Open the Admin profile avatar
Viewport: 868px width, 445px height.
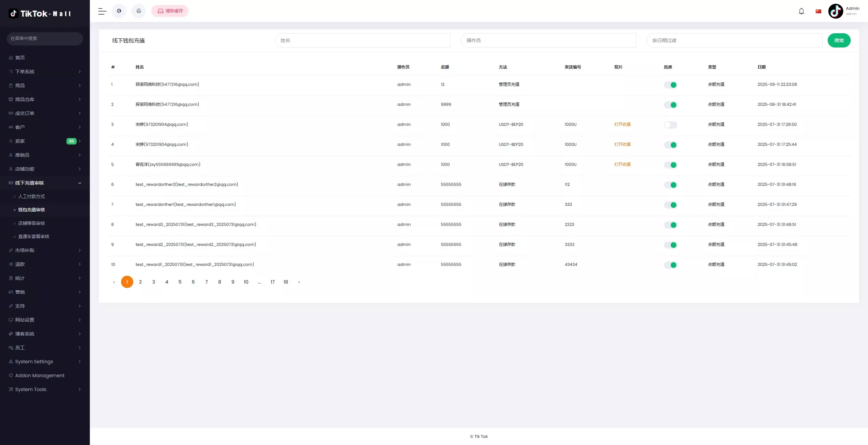835,11
